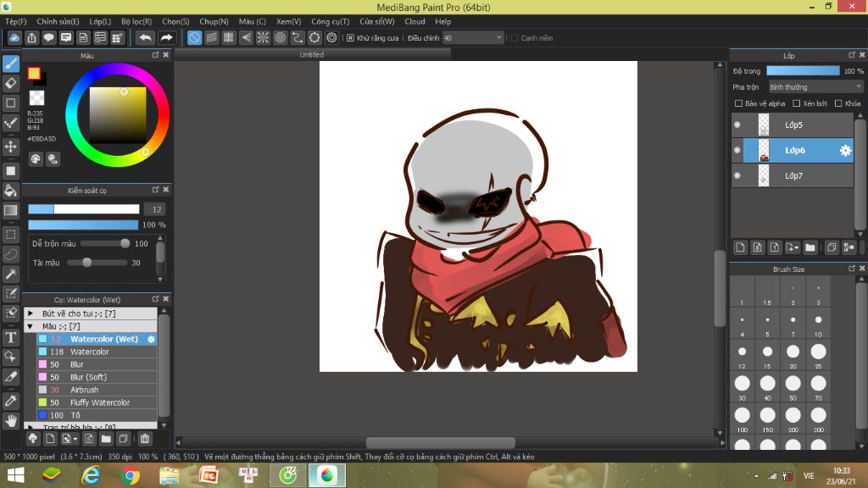Click the Redo arrow
The width and height of the screenshot is (868, 488).
pyautogui.click(x=166, y=37)
